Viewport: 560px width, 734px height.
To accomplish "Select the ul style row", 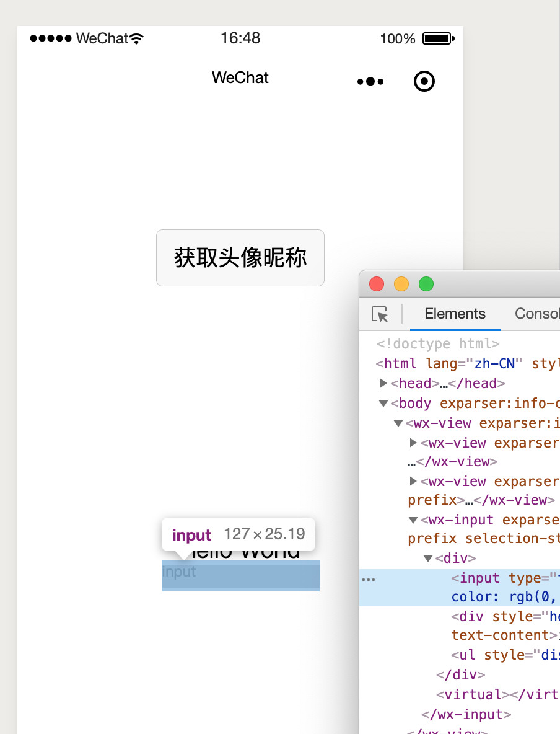I will pyautogui.click(x=505, y=655).
